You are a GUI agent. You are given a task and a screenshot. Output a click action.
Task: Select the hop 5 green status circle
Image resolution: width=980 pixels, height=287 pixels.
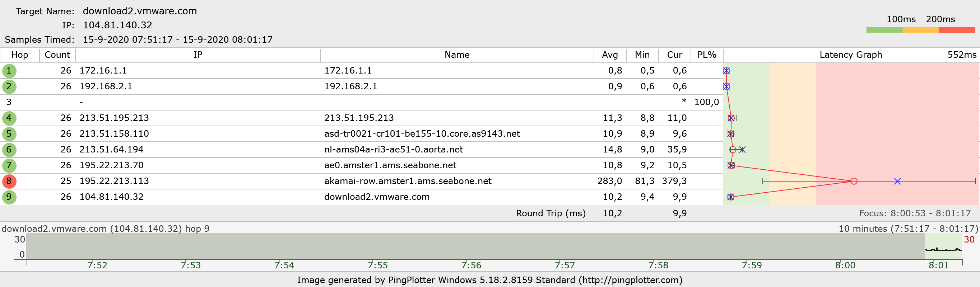9,134
